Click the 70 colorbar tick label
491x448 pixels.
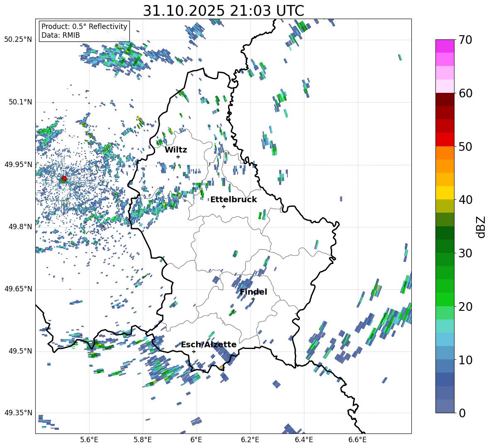point(465,40)
